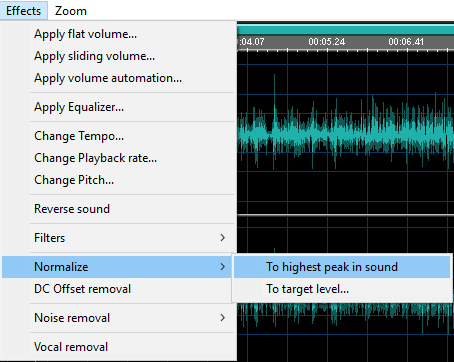Select DC Offset removal
This screenshot has height=362, width=454.
pyautogui.click(x=119, y=289)
